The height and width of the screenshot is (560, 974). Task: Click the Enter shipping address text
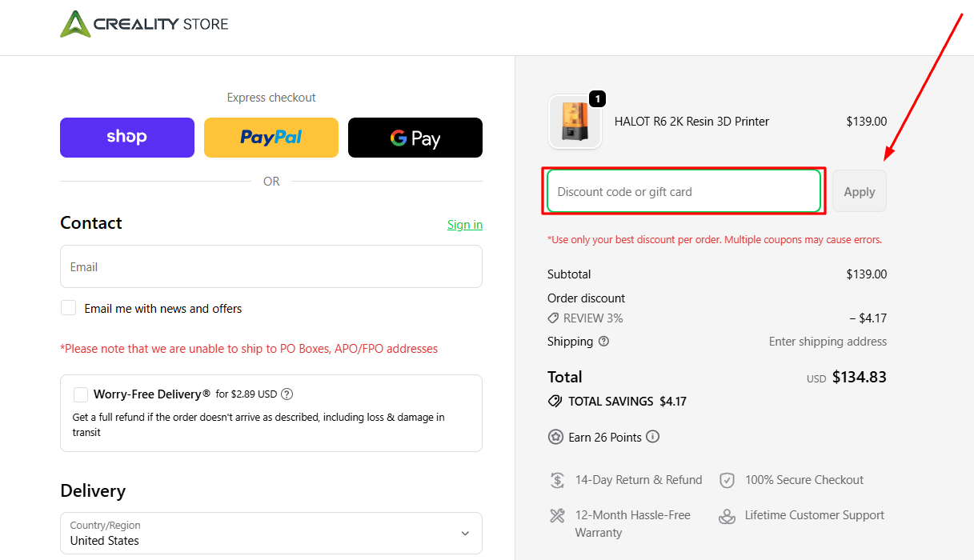tap(828, 342)
